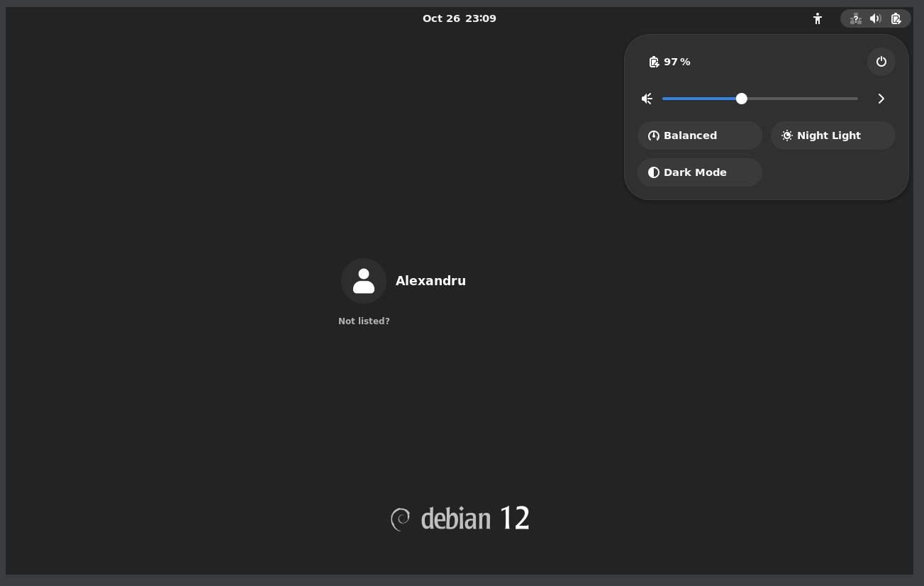The height and width of the screenshot is (586, 924).
Task: Select the user Alexandru to log in
Action: [430, 280]
